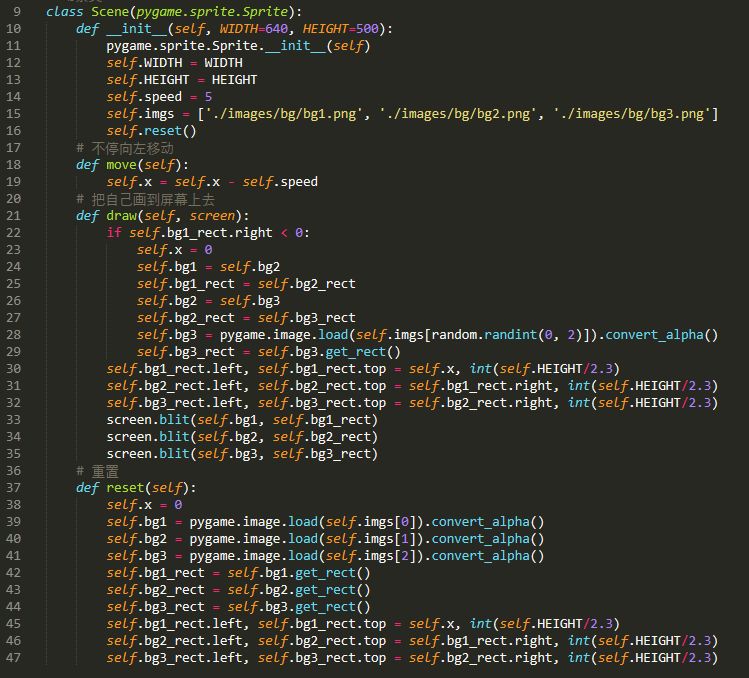Click self.bg1.get_rect() on line 42
This screenshot has height=678, width=749.
coord(299,573)
